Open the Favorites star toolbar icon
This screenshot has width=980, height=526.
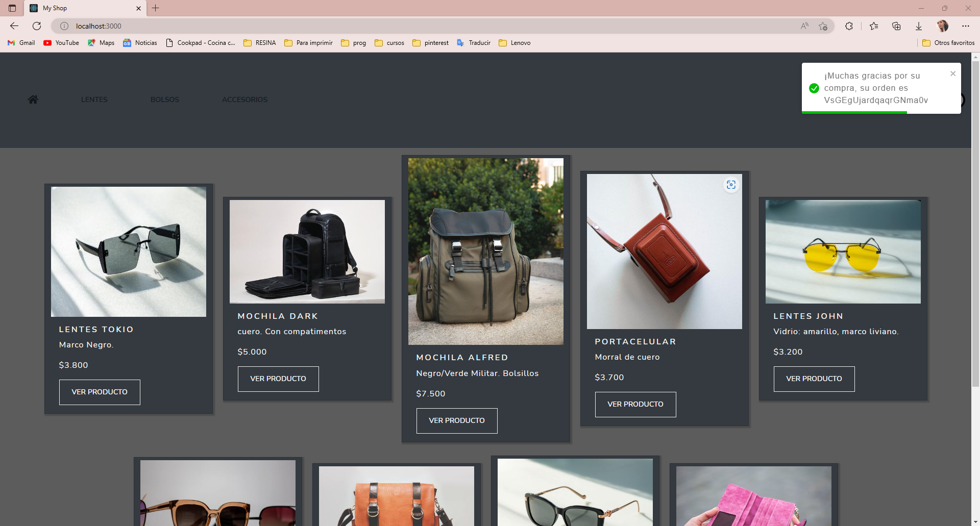point(873,26)
